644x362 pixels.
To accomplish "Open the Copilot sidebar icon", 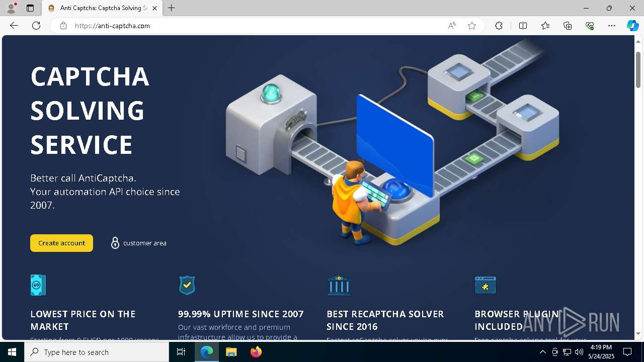I will point(632,26).
